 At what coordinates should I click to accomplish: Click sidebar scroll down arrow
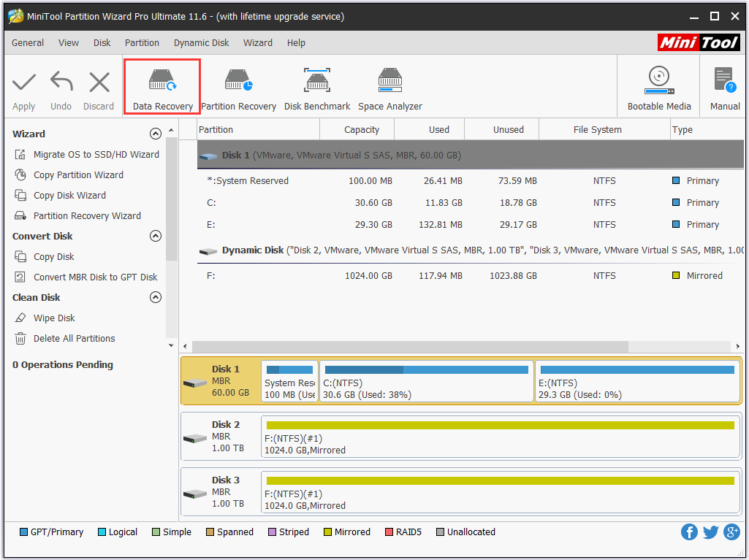coord(171,345)
